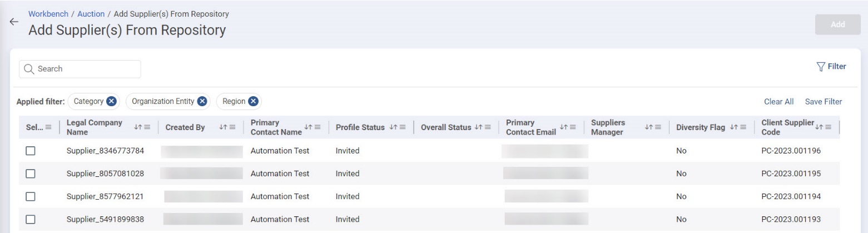The height and width of the screenshot is (233, 868).
Task: Remove the Region filter chip
Action: [x=254, y=101]
